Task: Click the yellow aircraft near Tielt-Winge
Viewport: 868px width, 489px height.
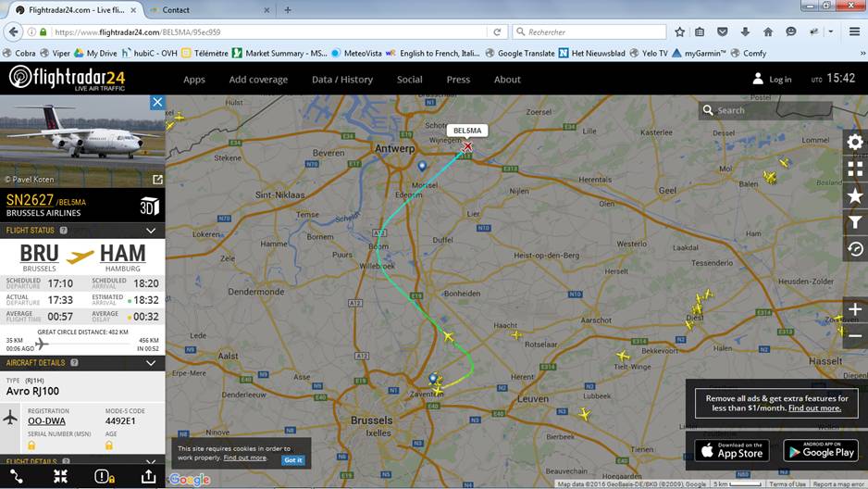Action: coord(623,355)
